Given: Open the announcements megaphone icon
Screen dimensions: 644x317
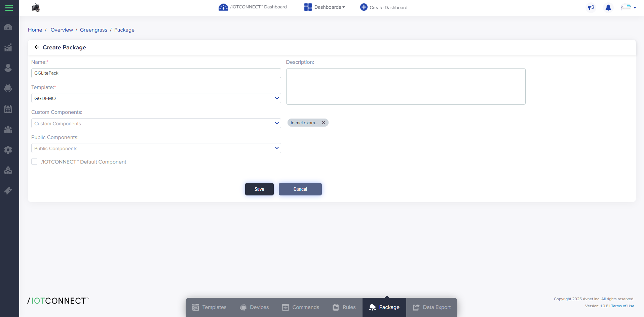Looking at the screenshot, I should [x=591, y=7].
